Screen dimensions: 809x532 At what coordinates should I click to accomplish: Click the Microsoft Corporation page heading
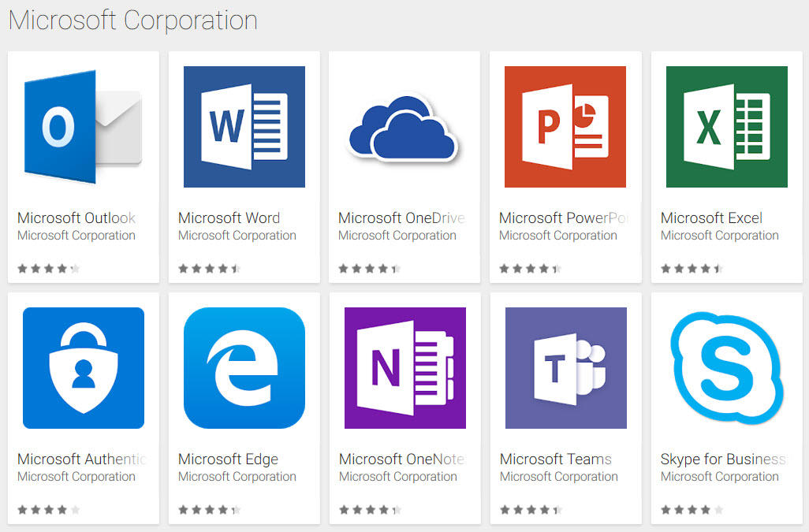click(132, 20)
